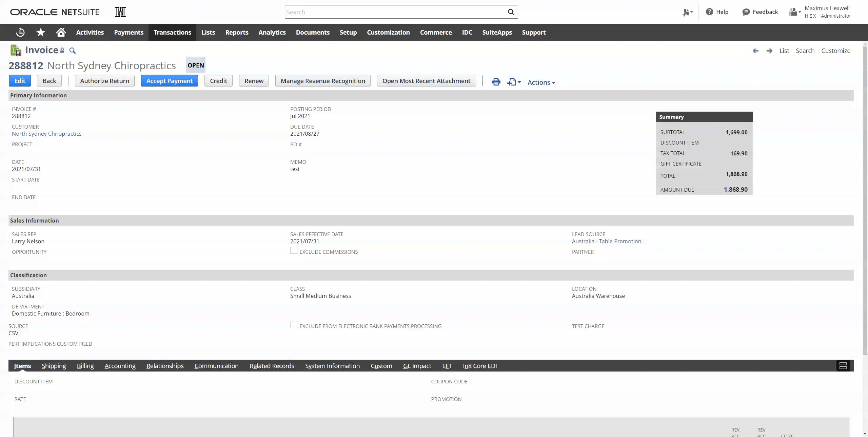
Task: Go to the previous record arrow
Action: 755,51
